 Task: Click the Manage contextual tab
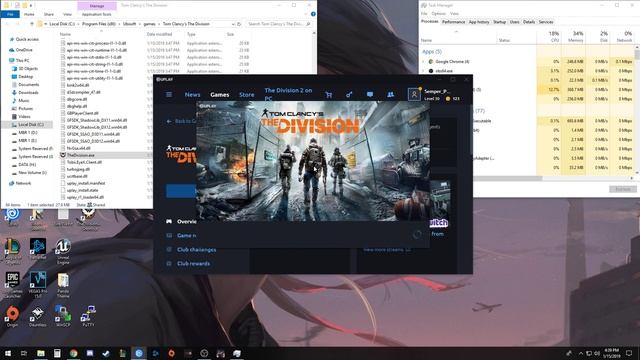coord(97,6)
